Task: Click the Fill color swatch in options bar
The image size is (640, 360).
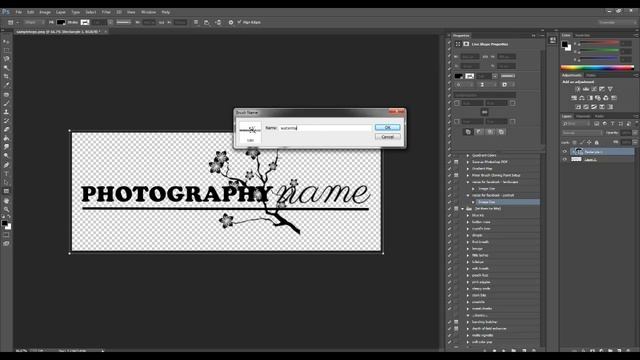Action: coord(61,22)
